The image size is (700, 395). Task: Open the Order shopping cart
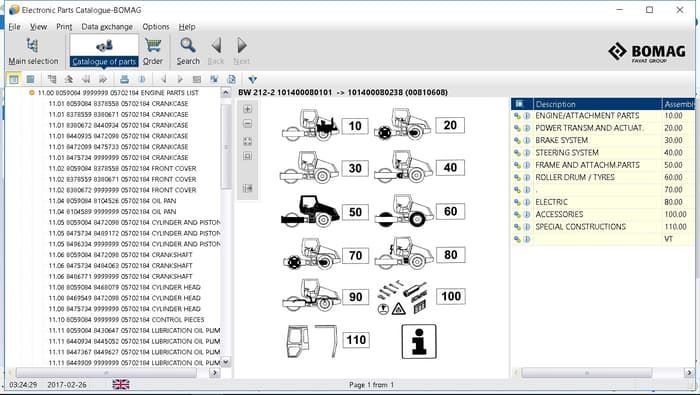[153, 52]
